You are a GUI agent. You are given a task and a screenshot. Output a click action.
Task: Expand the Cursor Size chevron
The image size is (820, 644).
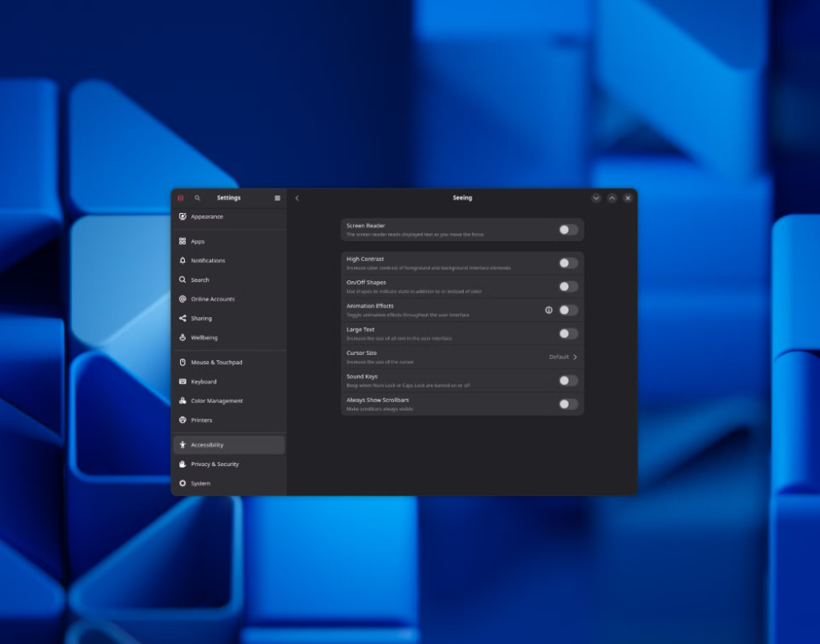pos(575,357)
